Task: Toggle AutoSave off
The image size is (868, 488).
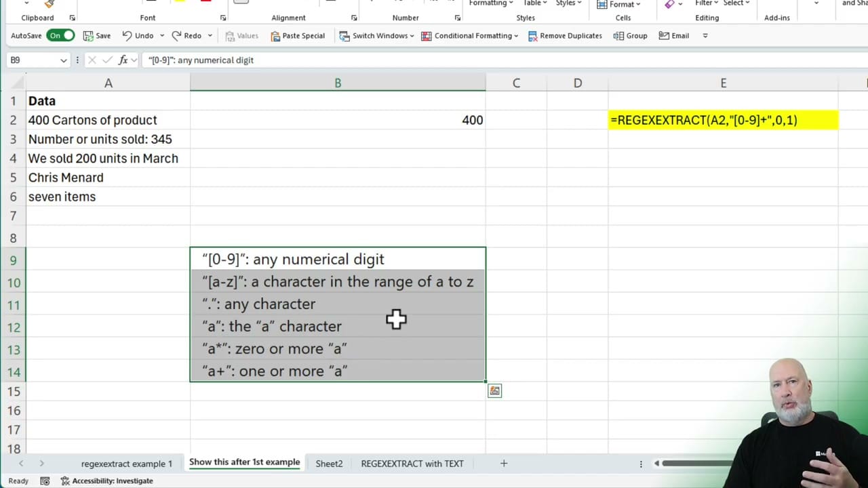Action: (x=61, y=35)
